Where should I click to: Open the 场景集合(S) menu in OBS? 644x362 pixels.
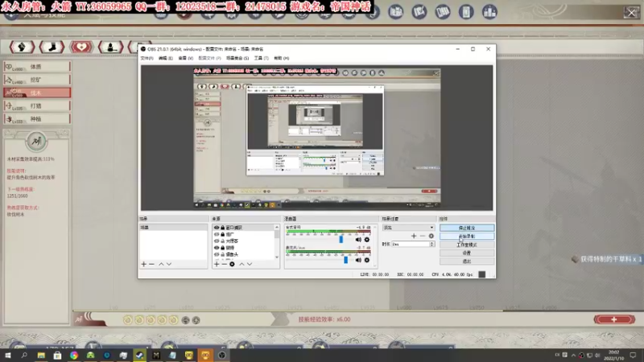237,58
